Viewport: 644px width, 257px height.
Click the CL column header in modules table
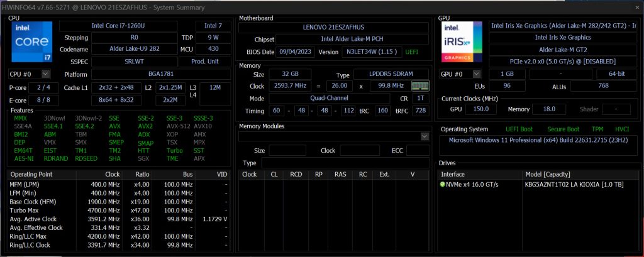click(274, 175)
